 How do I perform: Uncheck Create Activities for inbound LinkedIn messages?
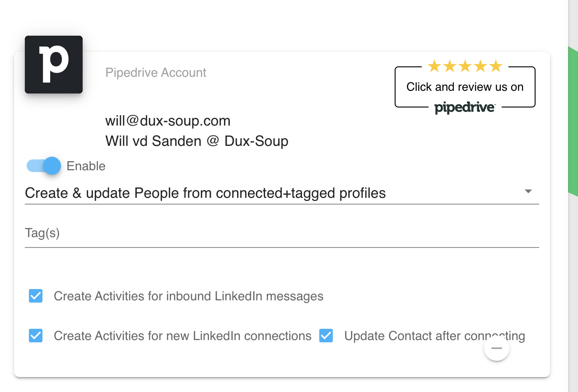coord(36,296)
